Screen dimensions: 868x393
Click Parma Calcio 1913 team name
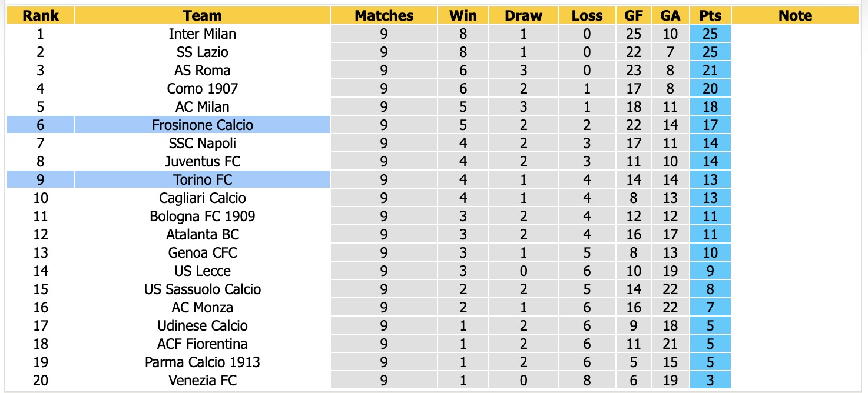coord(203,362)
